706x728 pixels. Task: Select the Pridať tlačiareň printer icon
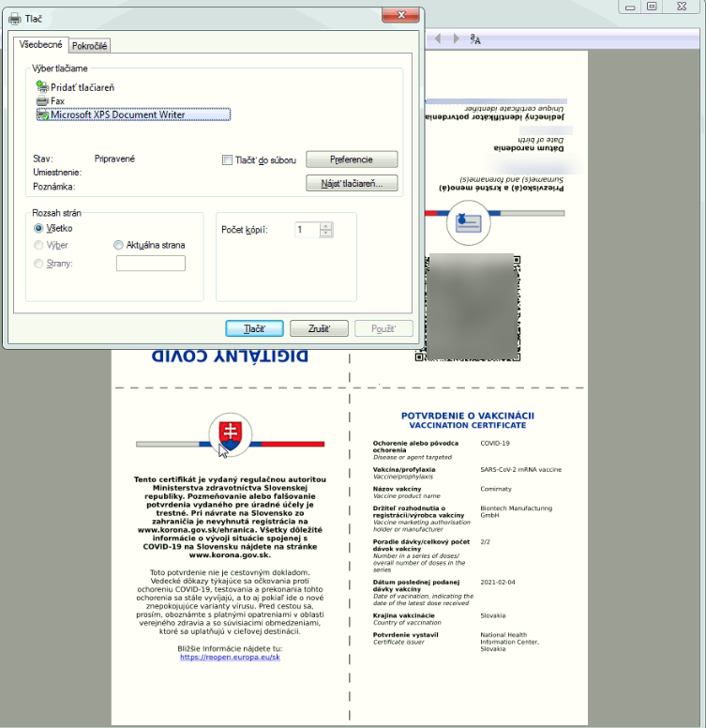pyautogui.click(x=42, y=87)
